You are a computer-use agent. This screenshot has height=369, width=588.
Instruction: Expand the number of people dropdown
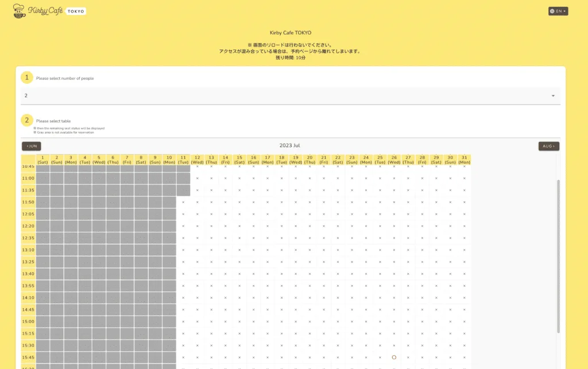click(290, 96)
